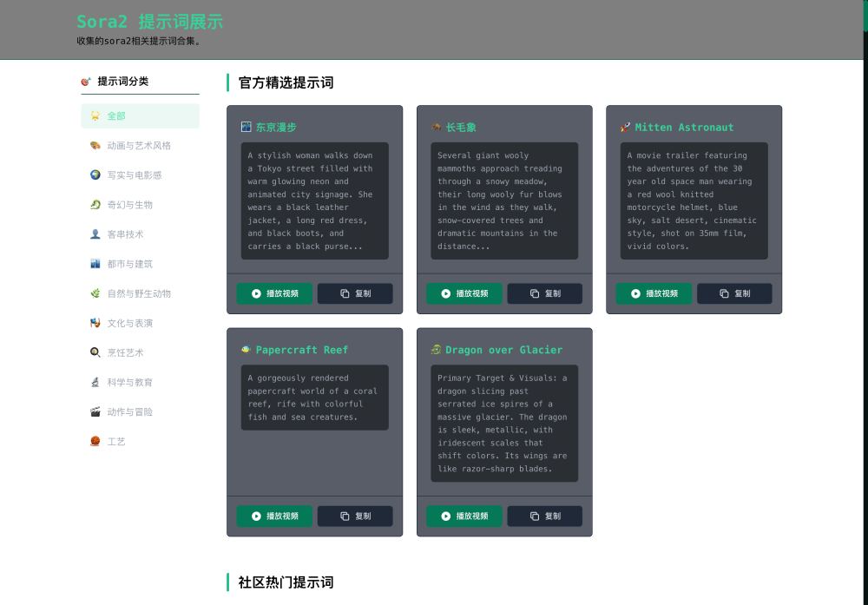Choose the 自然与野生动物 category
This screenshot has width=868, height=605.
(140, 293)
